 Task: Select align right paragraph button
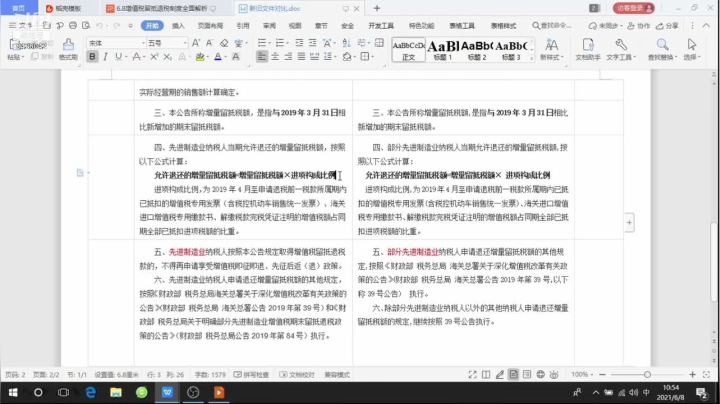click(288, 56)
